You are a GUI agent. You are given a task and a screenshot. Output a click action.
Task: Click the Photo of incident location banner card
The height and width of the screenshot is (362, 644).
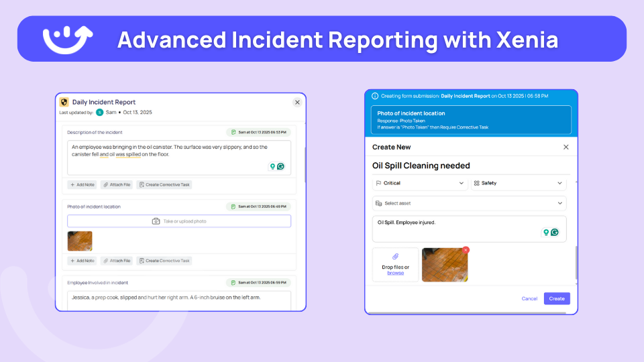coord(471,120)
